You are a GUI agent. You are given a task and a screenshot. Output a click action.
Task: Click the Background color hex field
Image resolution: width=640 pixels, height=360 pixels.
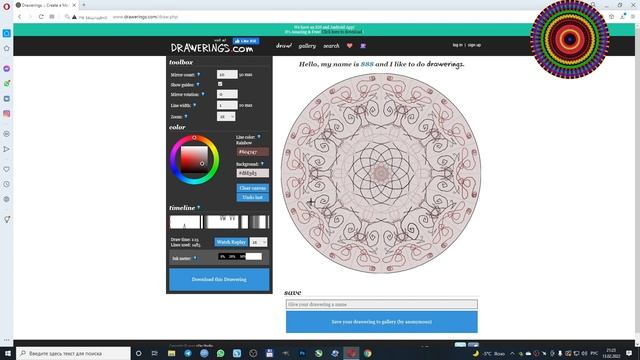pos(253,173)
